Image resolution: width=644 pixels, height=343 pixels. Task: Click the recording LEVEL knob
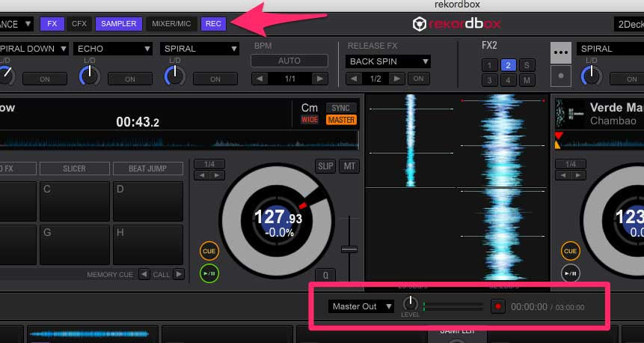click(410, 304)
